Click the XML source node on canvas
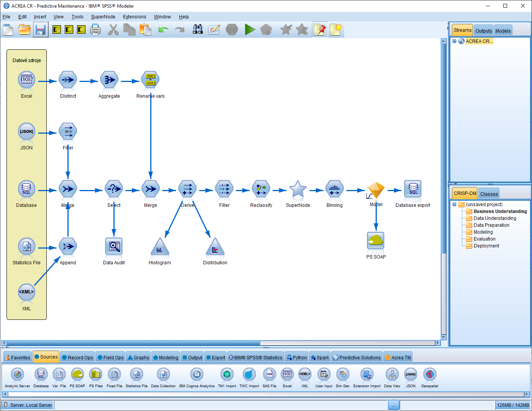532x411 pixels. click(26, 293)
